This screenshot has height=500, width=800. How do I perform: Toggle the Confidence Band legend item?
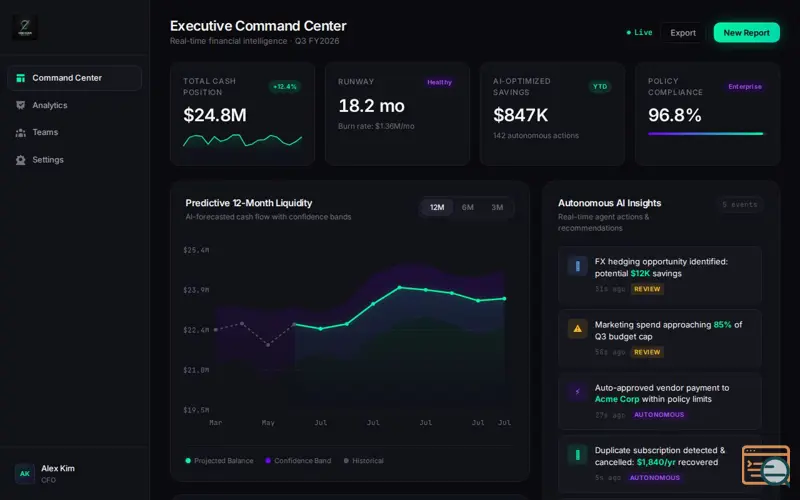[x=298, y=461]
